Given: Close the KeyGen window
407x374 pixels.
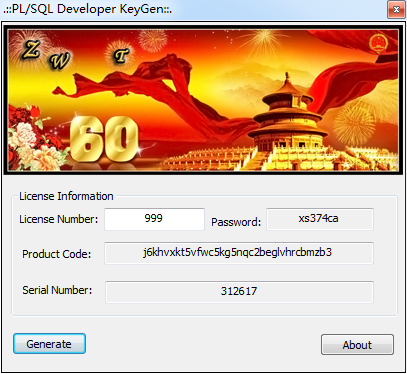Looking at the screenshot, I should pyautogui.click(x=396, y=9).
